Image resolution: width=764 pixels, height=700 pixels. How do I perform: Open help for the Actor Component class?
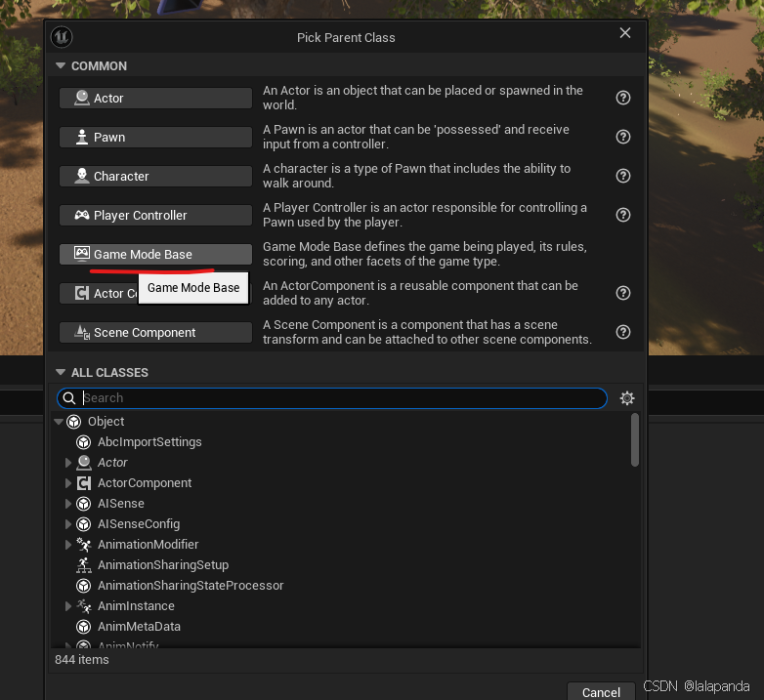click(622, 293)
